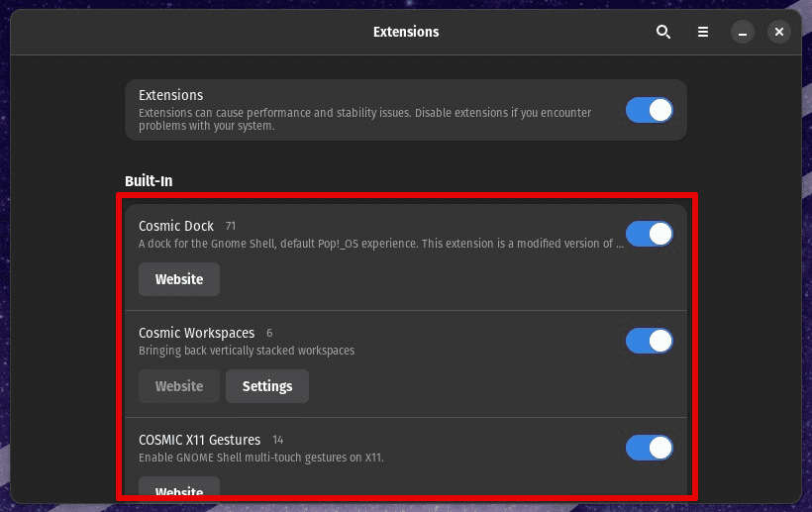Select the COSMIC X11 Gestures name
The width and height of the screenshot is (812, 512).
pos(199,440)
